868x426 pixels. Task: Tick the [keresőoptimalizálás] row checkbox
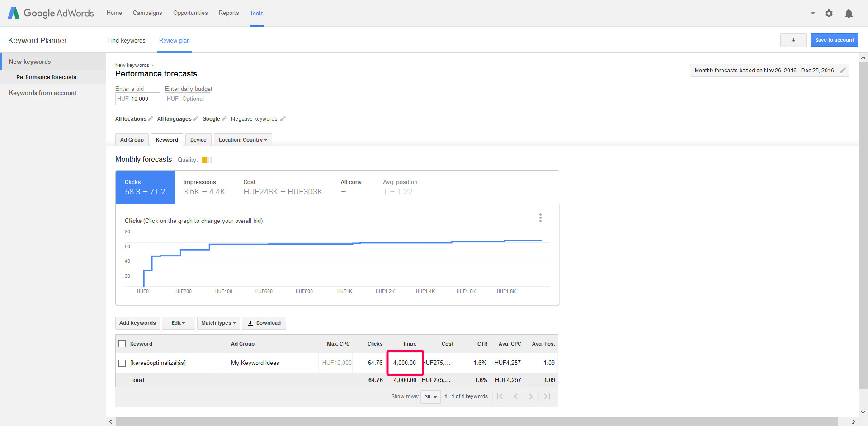[x=122, y=363]
